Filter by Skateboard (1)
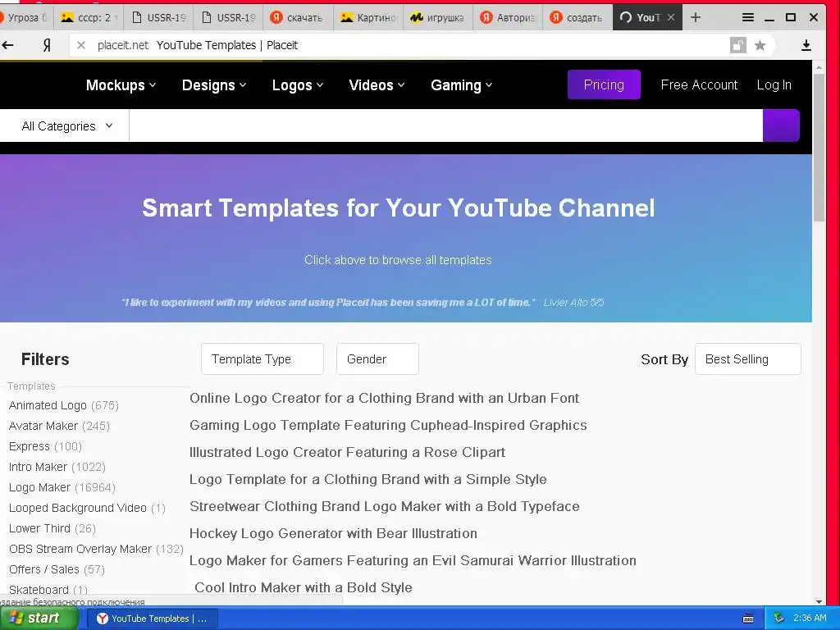The height and width of the screenshot is (630, 840). [48, 590]
